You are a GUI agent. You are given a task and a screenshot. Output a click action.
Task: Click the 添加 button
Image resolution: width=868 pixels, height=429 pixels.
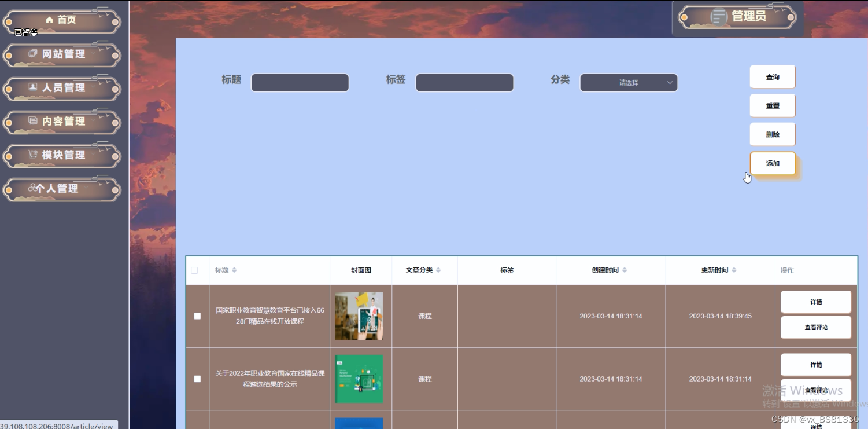tap(773, 163)
